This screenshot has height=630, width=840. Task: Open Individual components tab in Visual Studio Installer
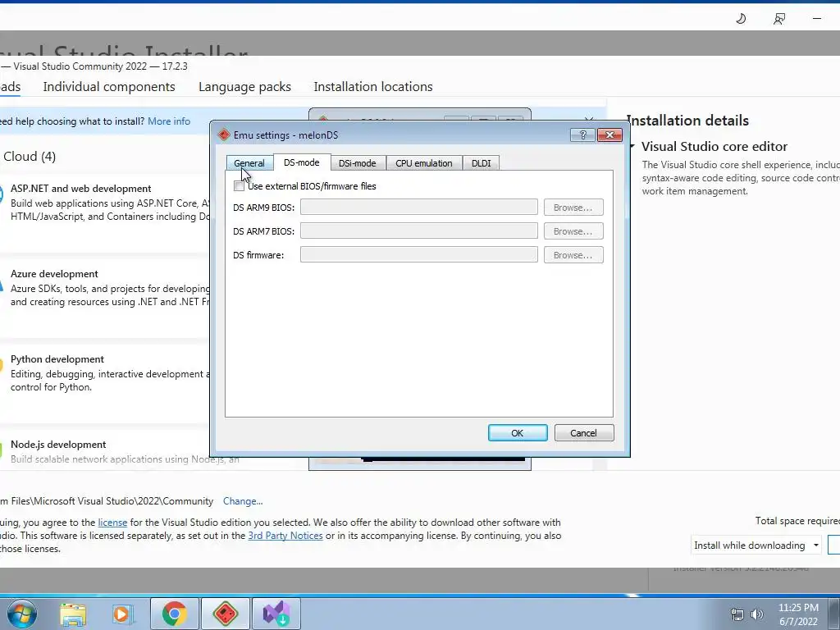(109, 87)
